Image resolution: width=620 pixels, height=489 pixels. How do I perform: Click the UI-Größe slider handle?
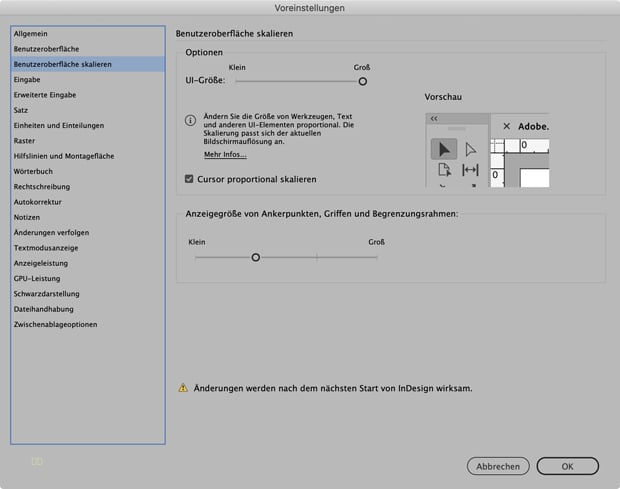click(x=363, y=81)
